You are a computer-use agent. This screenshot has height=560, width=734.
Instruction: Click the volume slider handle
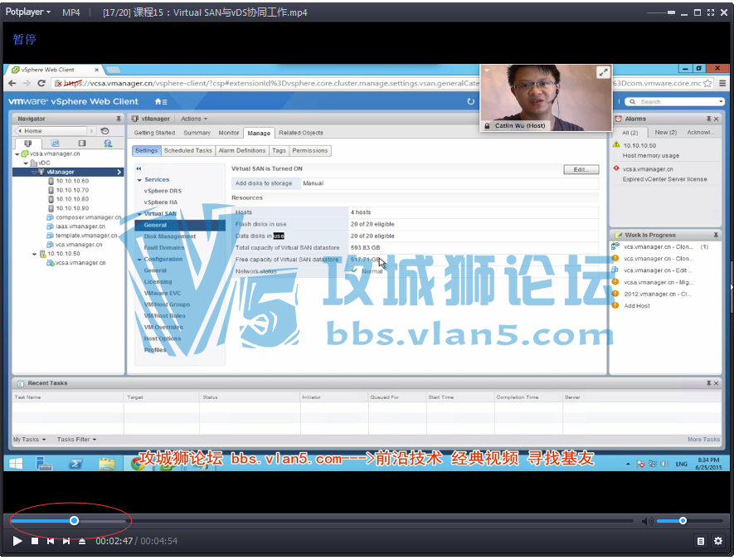[x=683, y=521]
